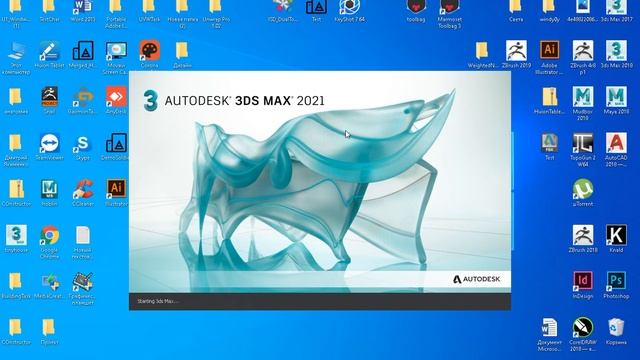Select the UVWTask folder
This screenshot has height=360, width=640.
(x=149, y=10)
